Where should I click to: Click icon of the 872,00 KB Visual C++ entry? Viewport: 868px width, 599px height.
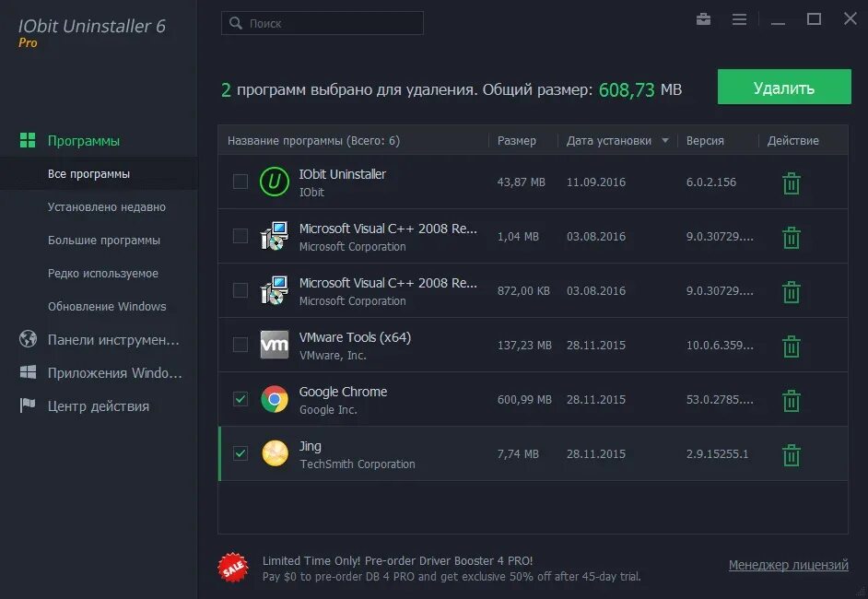[274, 290]
